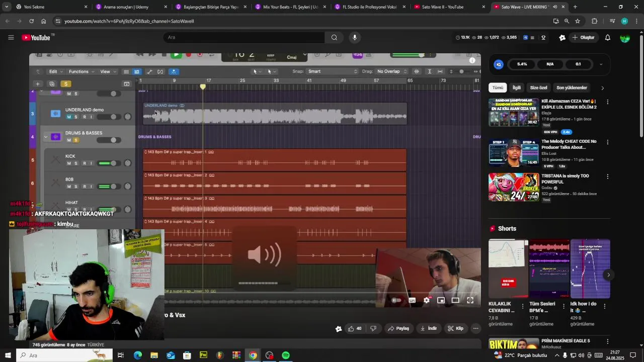Screen dimensions: 644x362
Task: Open the YouTube notifications bell
Action: [x=607, y=38]
